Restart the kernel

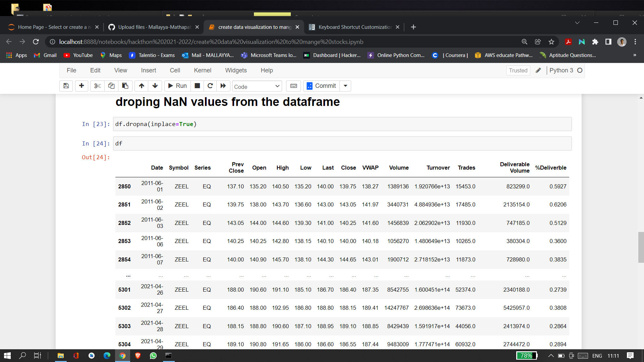tap(210, 86)
